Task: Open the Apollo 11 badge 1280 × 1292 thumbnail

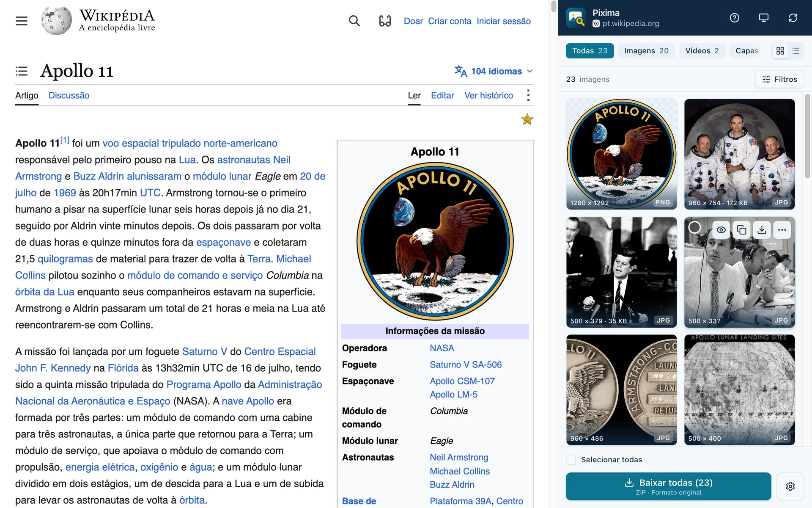Action: pos(621,154)
